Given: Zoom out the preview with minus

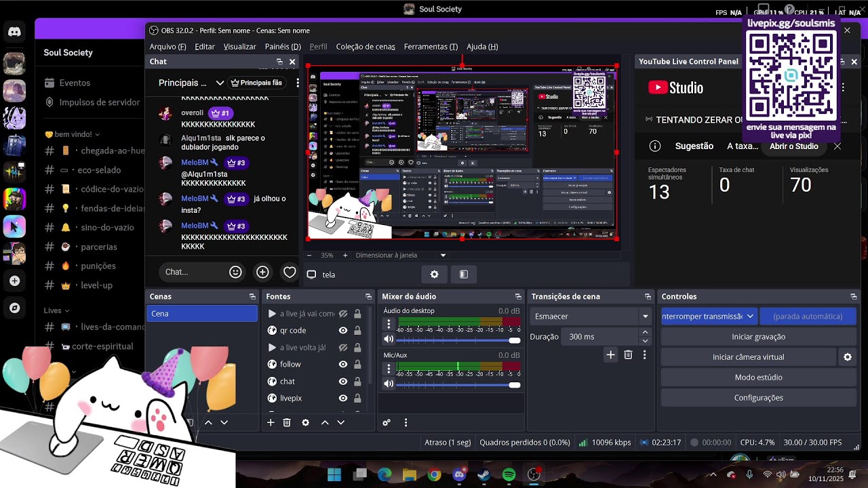Looking at the screenshot, I should tap(309, 256).
